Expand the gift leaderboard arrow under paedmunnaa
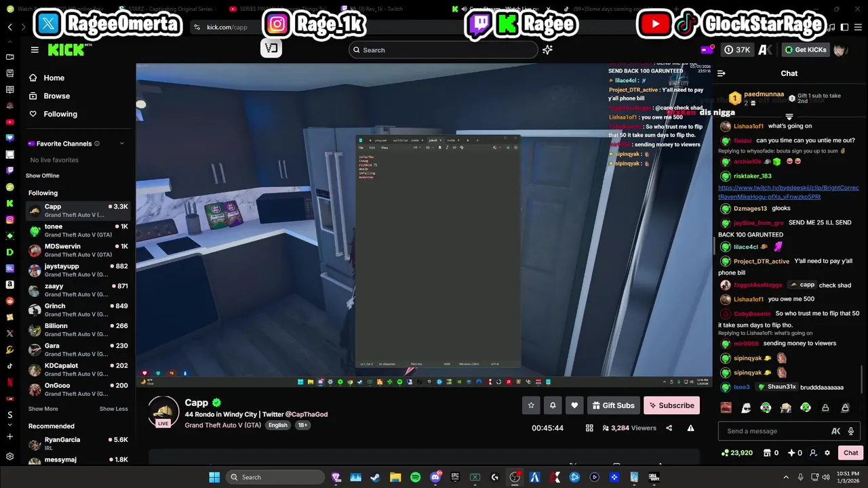 pyautogui.click(x=789, y=117)
